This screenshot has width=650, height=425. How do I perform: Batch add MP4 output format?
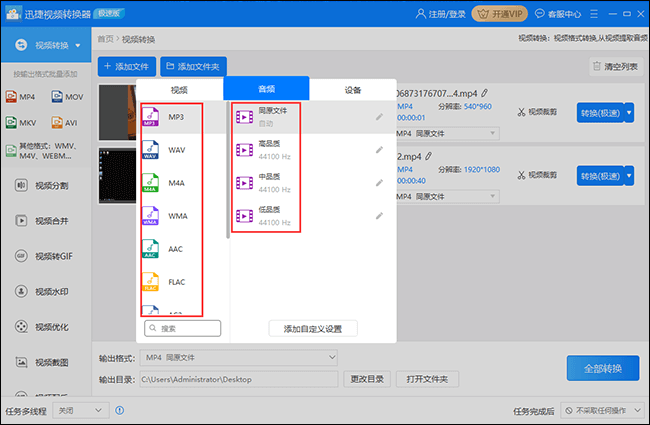pos(20,97)
